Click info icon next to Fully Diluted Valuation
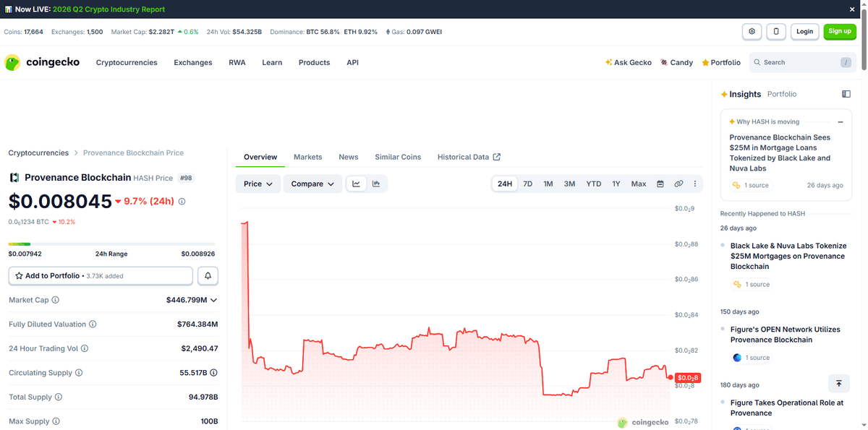Viewport: 868px width, 430px height. tap(93, 324)
